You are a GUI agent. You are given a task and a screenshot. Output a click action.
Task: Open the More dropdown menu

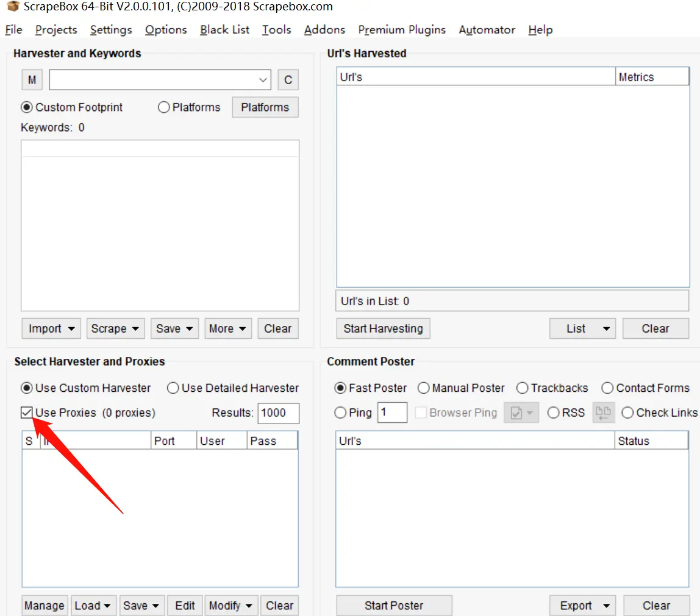coord(227,329)
